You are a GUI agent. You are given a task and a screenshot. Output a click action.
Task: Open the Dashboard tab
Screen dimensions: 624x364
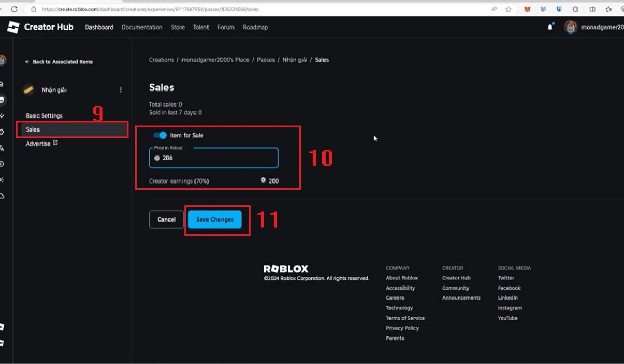tap(99, 27)
